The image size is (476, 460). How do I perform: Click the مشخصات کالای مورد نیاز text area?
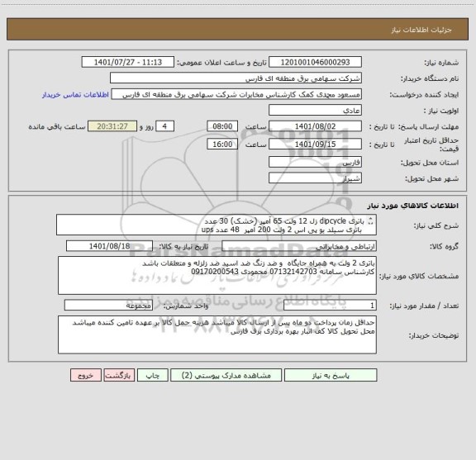[x=217, y=276]
